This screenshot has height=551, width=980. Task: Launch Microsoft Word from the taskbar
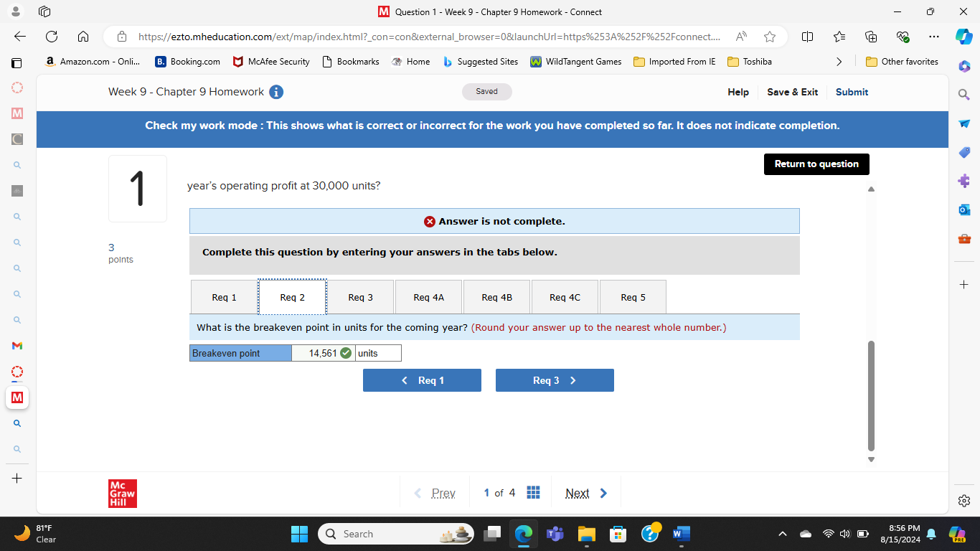[682, 534]
